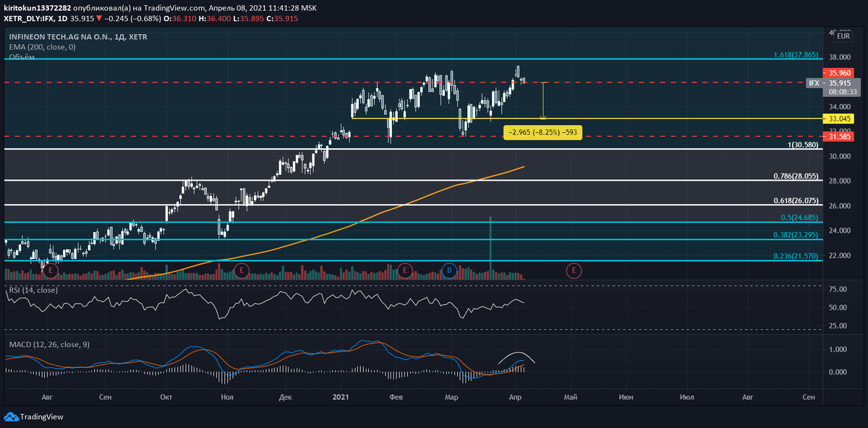Screen dimensions: 868x428
Task: Select the RSI (14, close) indicator label
Action: [33, 290]
